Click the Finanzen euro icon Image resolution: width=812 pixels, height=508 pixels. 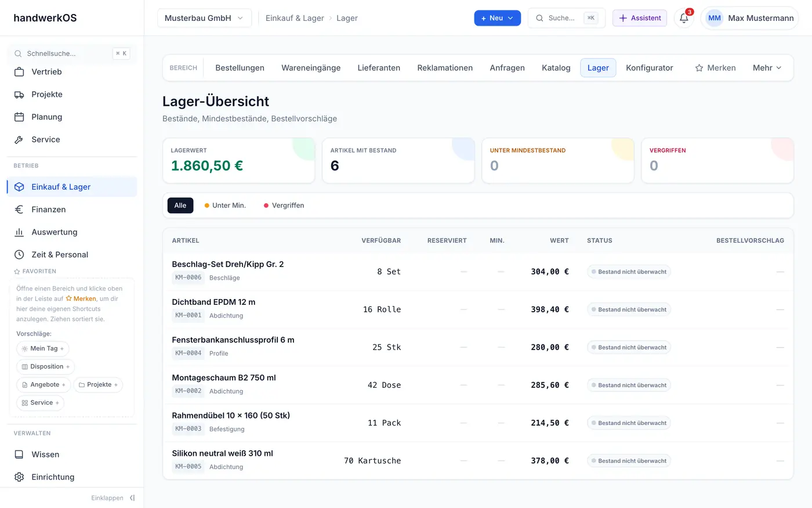pyautogui.click(x=19, y=210)
